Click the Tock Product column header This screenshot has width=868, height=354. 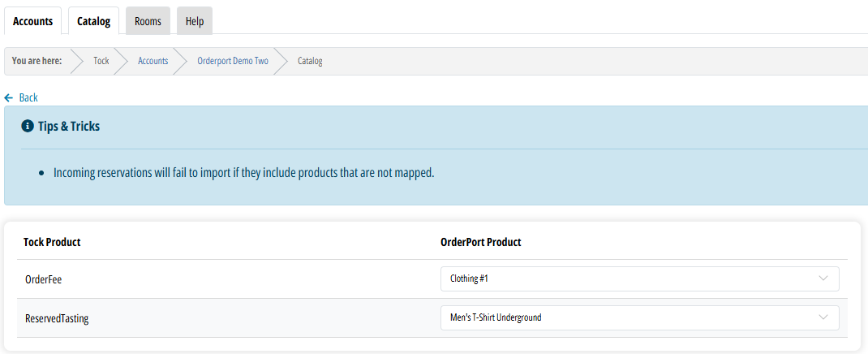[x=52, y=242]
